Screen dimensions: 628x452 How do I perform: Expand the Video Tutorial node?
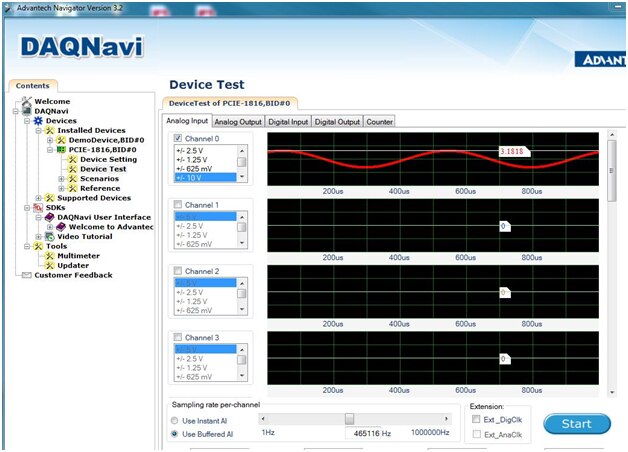tap(38, 237)
